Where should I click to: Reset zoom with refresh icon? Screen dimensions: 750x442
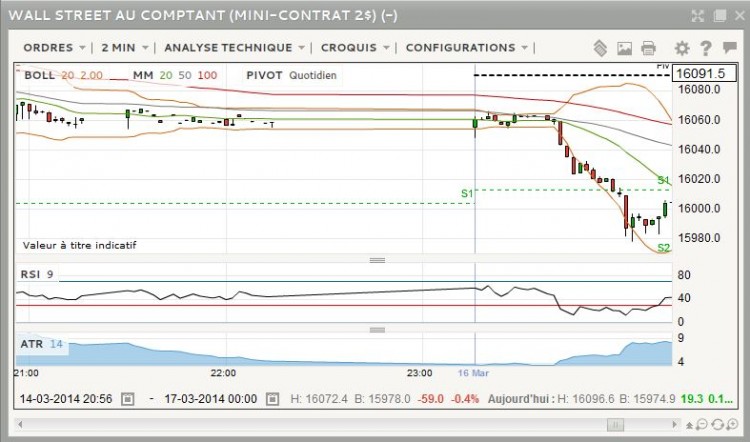717,424
